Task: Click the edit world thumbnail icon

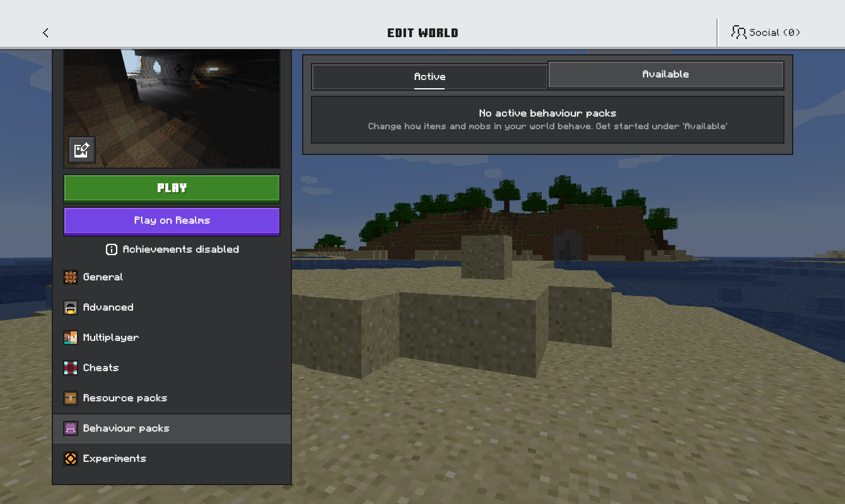Action: (x=82, y=150)
